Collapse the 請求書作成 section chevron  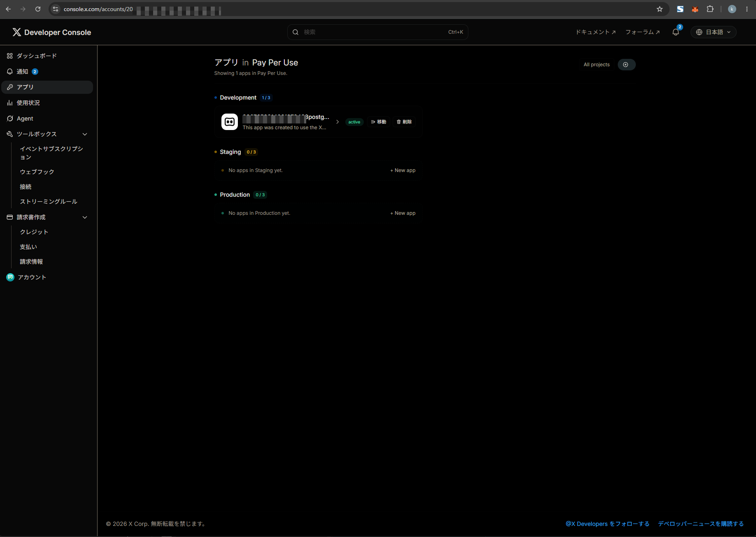(85, 217)
